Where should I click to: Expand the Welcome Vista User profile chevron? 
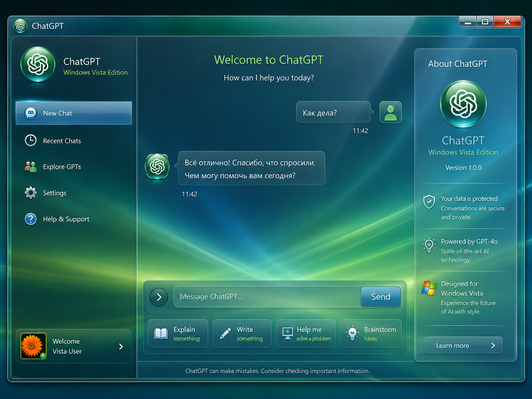click(121, 346)
